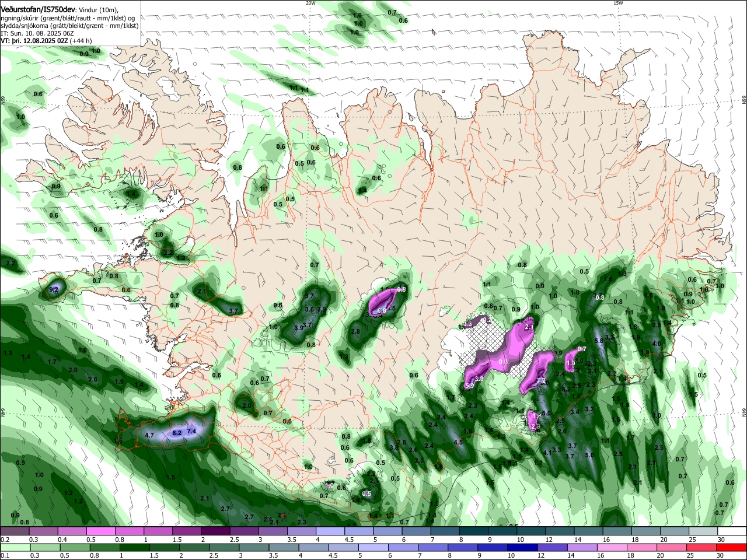Viewport: 747px width, 560px height.
Task: Click the 4.7 precipitation value on the map
Action: (x=149, y=435)
